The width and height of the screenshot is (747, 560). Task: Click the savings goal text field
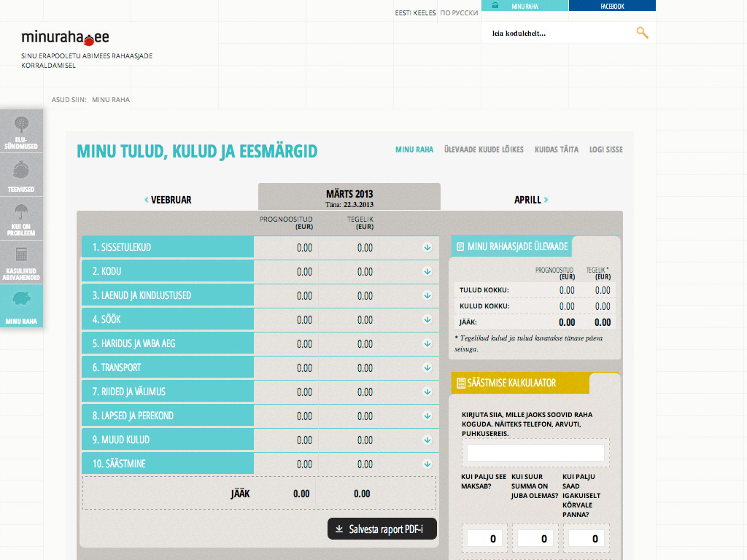(535, 453)
